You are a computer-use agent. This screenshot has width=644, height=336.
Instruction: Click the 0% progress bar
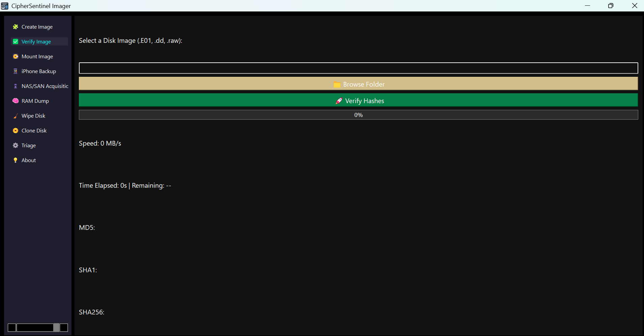point(358,115)
